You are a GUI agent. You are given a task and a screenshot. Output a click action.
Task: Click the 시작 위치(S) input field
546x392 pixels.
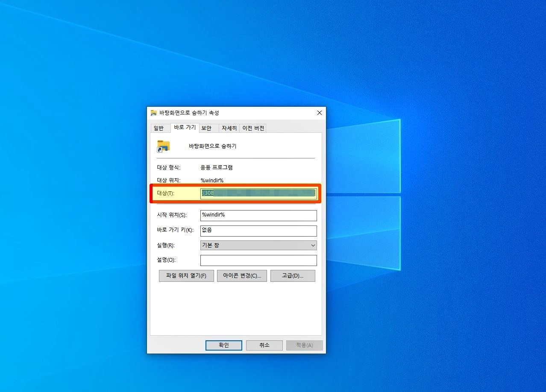tap(258, 215)
